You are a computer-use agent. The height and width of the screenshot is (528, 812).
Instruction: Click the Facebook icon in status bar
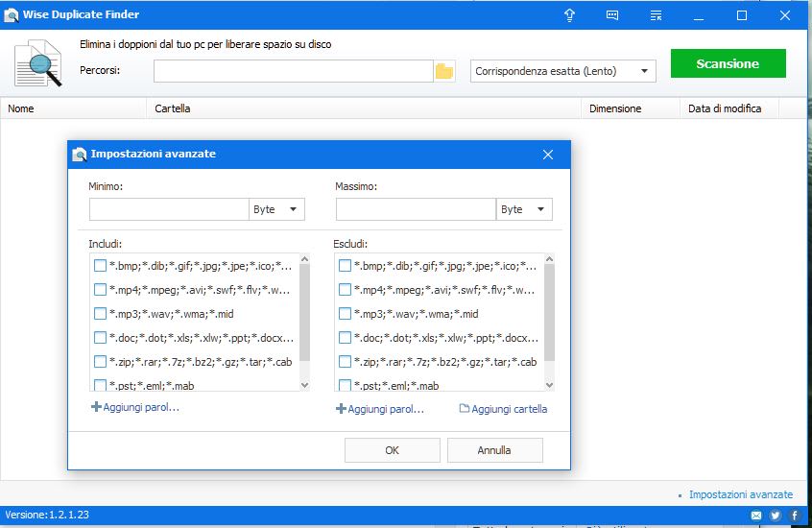795,516
